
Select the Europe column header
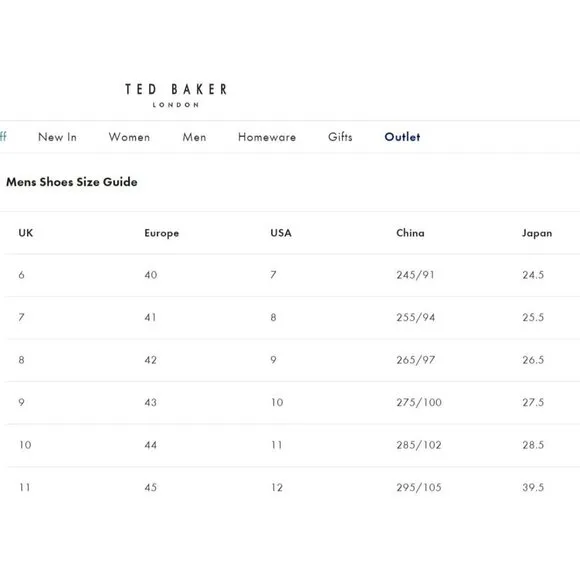click(x=162, y=233)
